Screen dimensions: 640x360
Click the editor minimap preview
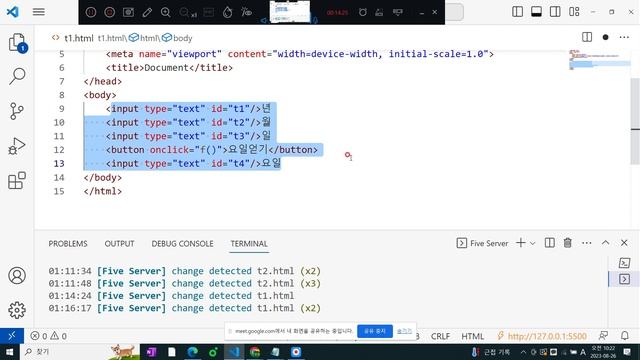coord(599,60)
